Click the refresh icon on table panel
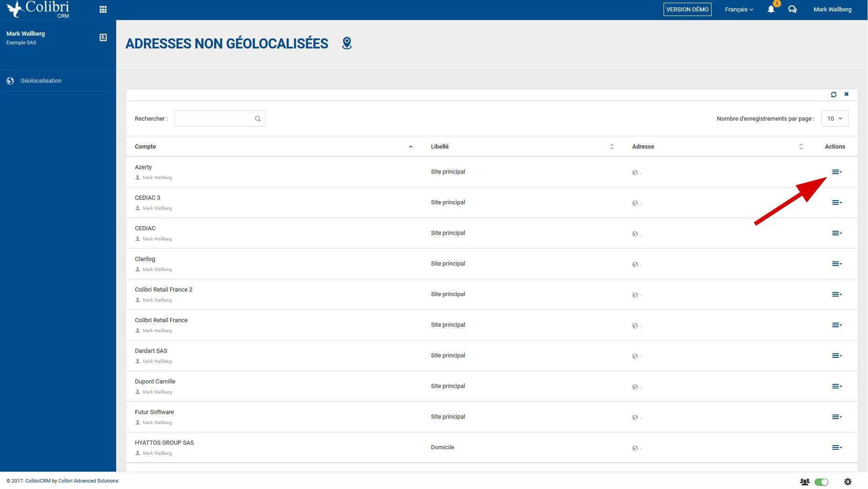868x489 pixels. coord(834,95)
